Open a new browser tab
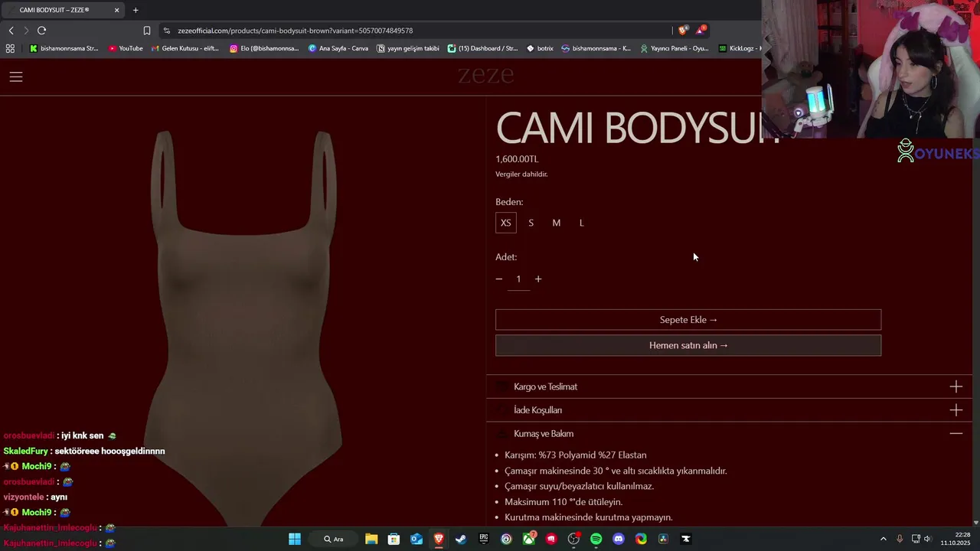 click(136, 10)
